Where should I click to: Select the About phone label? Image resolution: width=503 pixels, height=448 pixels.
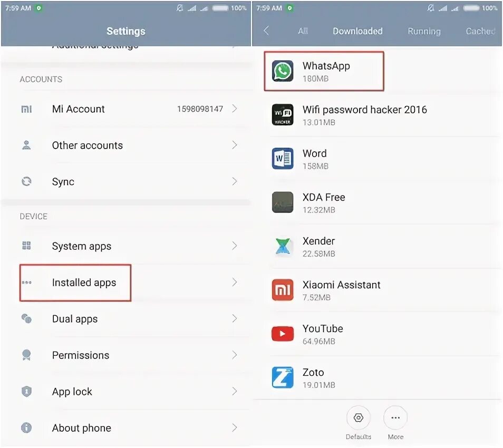click(82, 428)
